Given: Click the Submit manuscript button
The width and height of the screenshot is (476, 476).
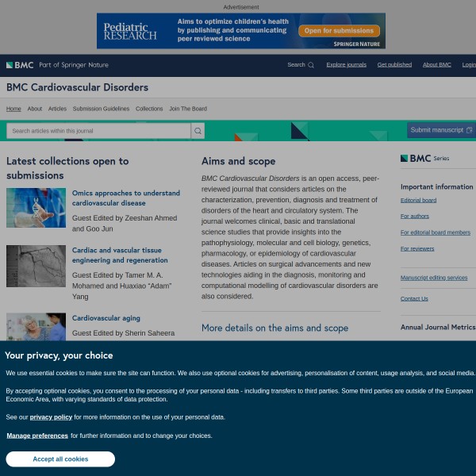Looking at the screenshot, I should [x=441, y=130].
